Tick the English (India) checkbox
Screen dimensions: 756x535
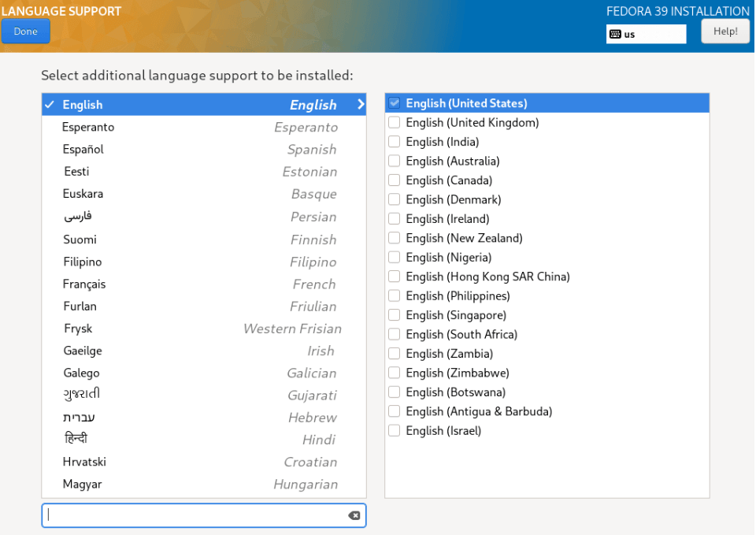pos(395,141)
